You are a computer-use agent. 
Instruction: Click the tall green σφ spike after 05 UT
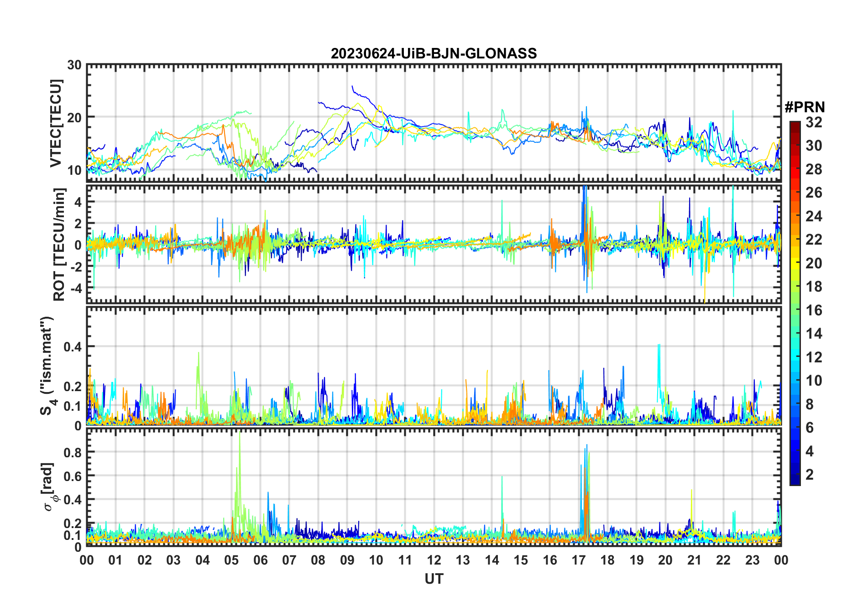(x=240, y=438)
